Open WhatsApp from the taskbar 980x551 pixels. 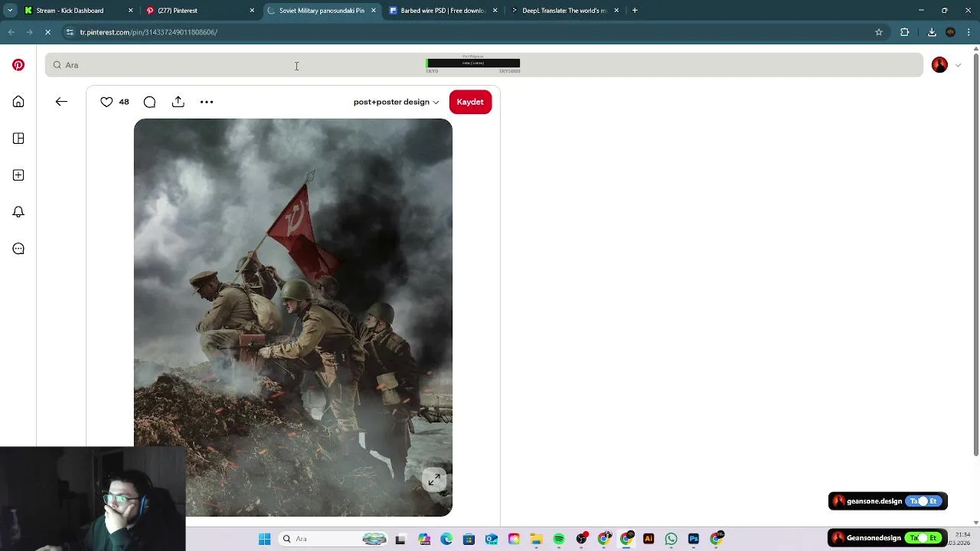point(671,539)
